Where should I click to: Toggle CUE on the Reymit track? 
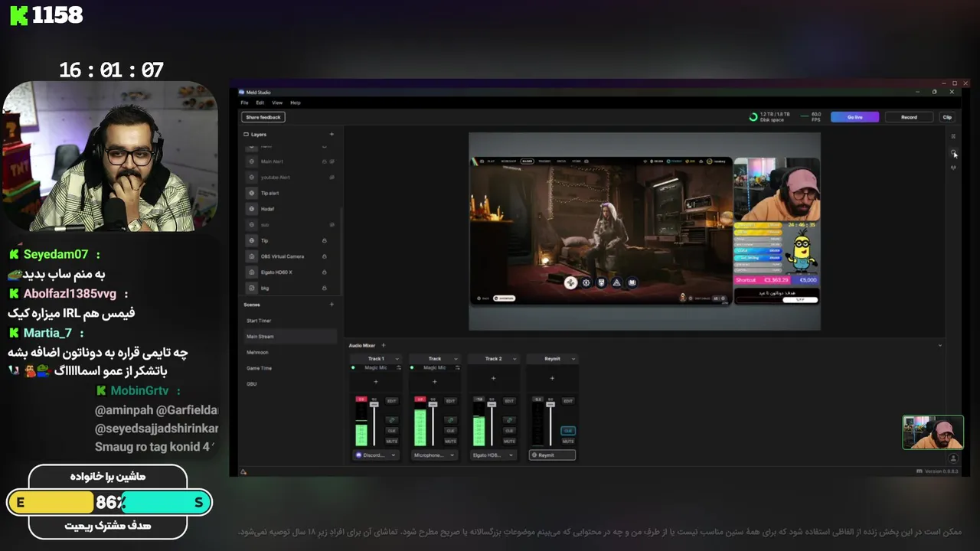click(x=568, y=431)
